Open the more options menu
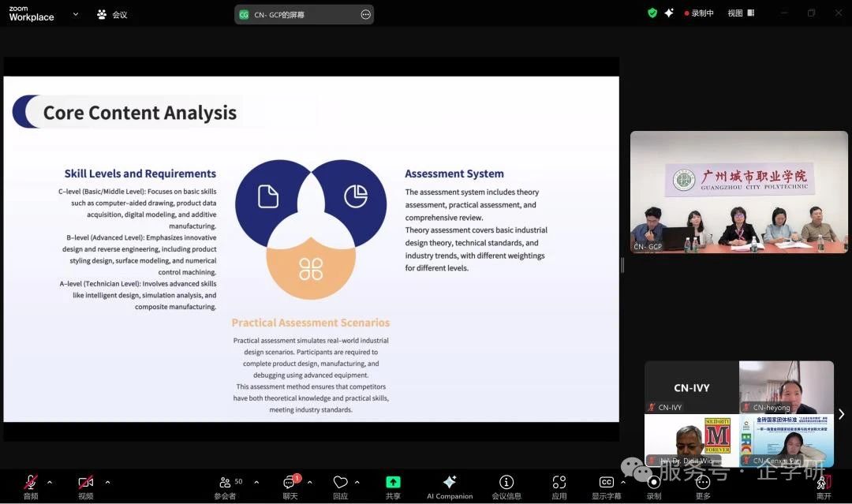 (x=703, y=483)
